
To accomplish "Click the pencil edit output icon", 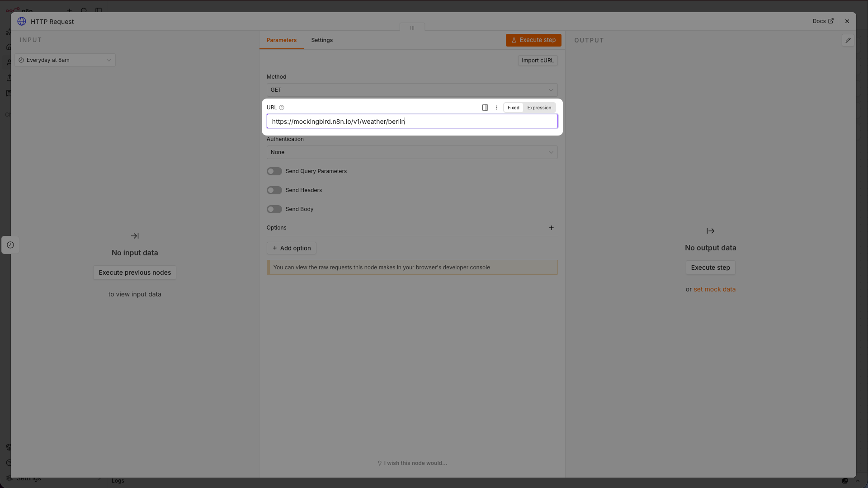I will click(848, 40).
